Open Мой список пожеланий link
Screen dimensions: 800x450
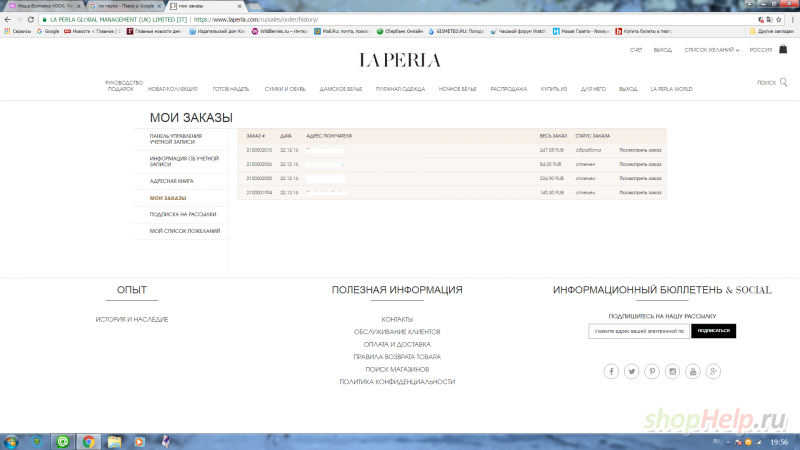[185, 231]
